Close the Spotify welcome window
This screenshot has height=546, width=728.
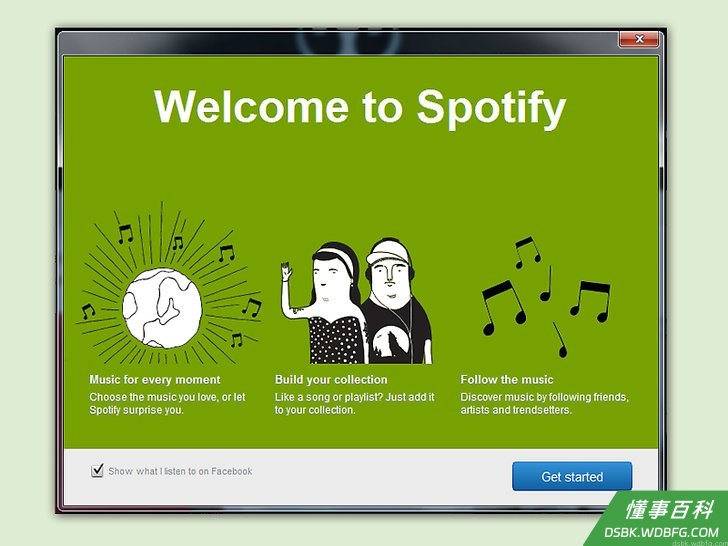pyautogui.click(x=639, y=39)
